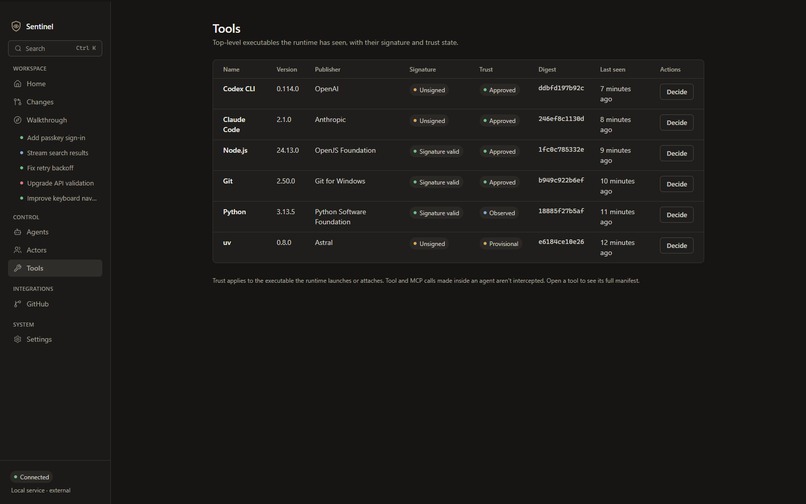Click Decide for uv

pyautogui.click(x=676, y=245)
